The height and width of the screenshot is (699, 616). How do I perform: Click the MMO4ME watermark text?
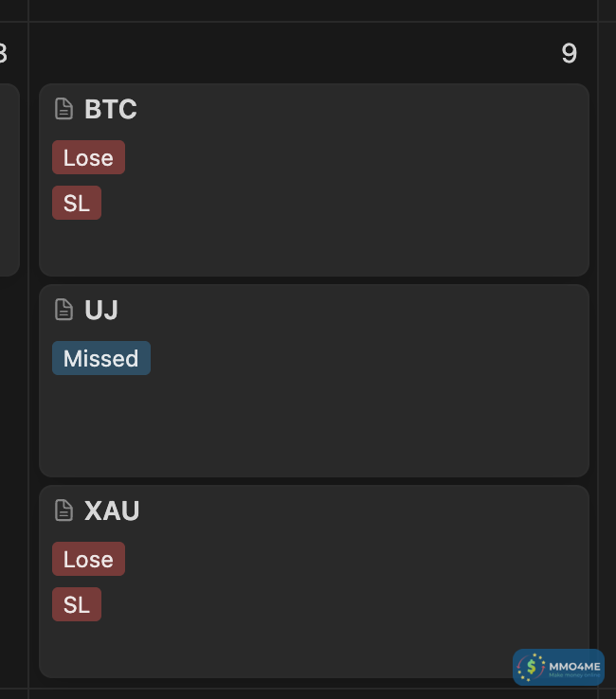click(x=574, y=667)
